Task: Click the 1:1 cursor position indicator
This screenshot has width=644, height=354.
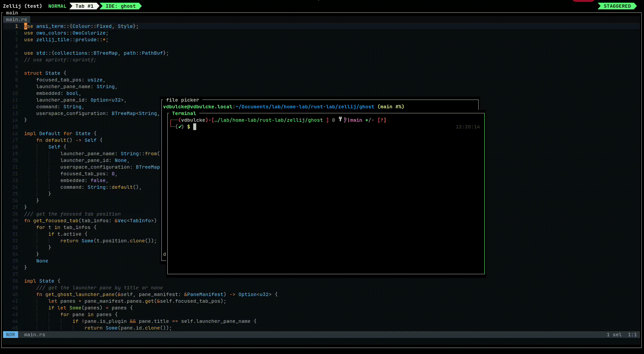Action: tap(632, 335)
